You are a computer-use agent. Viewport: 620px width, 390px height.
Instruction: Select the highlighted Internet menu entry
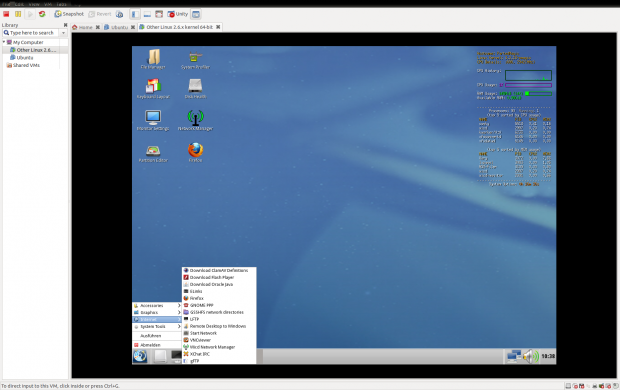coord(157,320)
